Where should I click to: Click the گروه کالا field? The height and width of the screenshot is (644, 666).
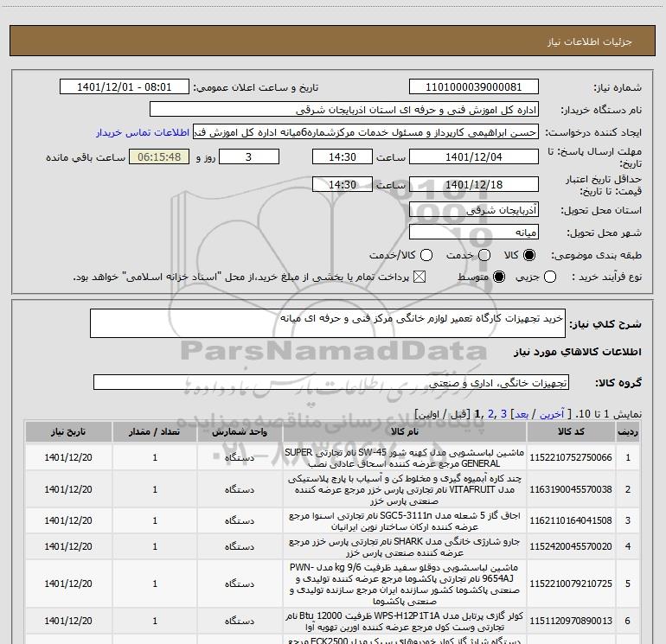[331, 382]
